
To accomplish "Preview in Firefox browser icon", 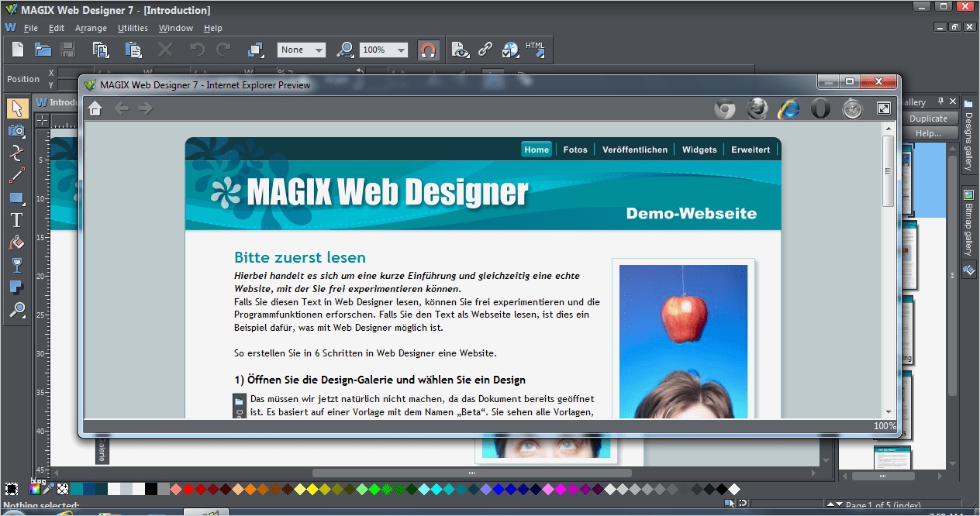I will [x=757, y=108].
